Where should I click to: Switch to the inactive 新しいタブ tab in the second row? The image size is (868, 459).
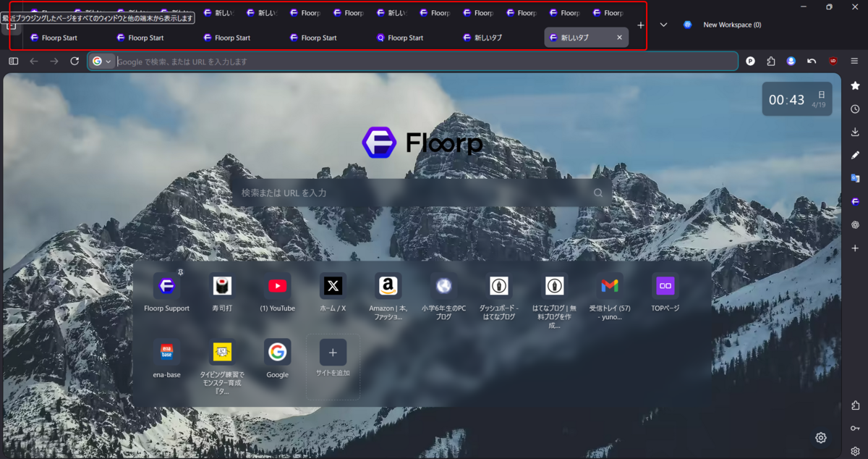[x=499, y=38]
